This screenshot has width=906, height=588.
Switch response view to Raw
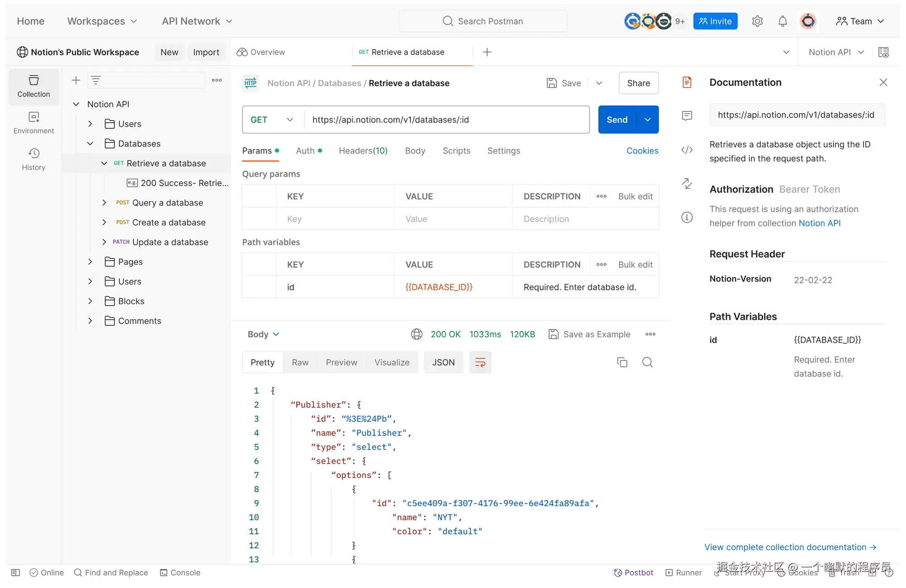click(x=300, y=362)
